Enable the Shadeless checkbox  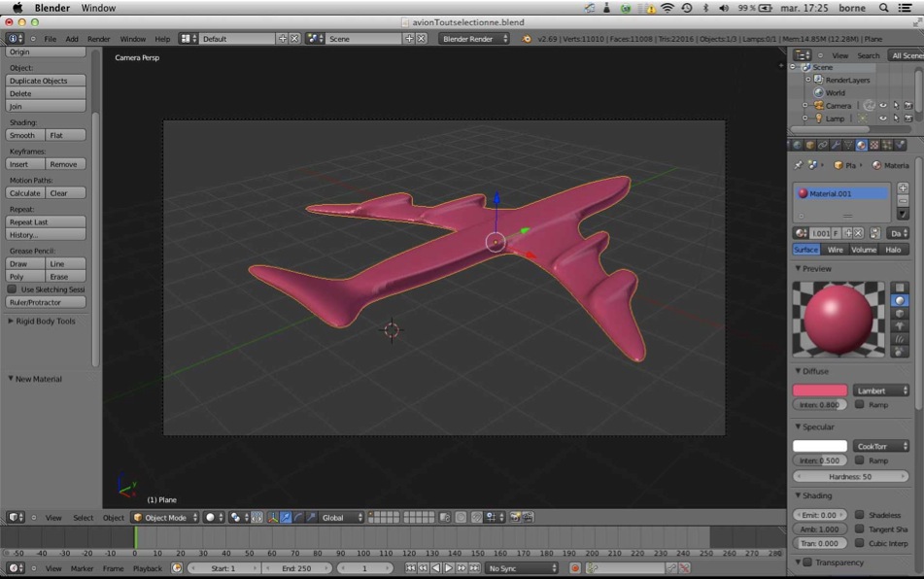coord(860,515)
